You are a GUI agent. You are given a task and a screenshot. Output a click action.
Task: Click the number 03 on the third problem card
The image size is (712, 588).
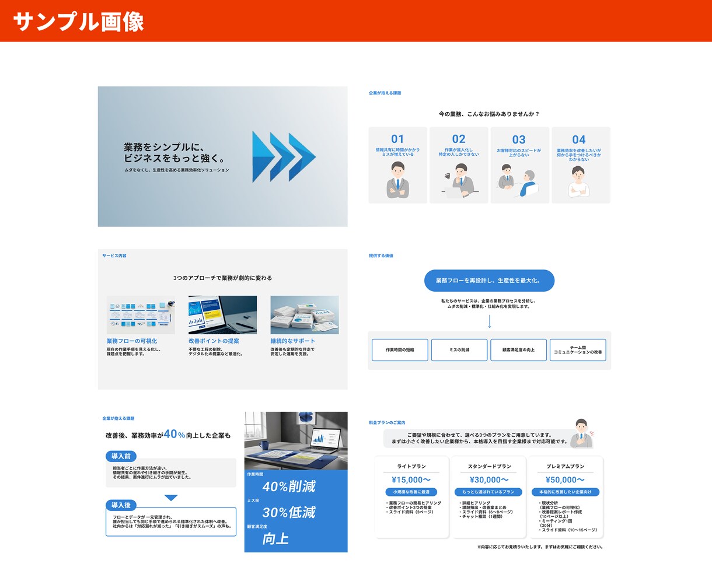pyautogui.click(x=519, y=139)
